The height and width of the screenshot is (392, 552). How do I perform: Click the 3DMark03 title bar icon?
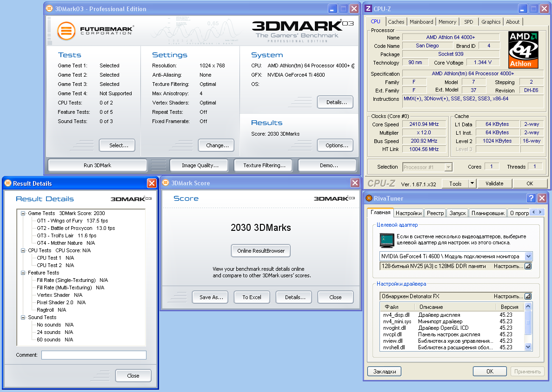(x=50, y=8)
